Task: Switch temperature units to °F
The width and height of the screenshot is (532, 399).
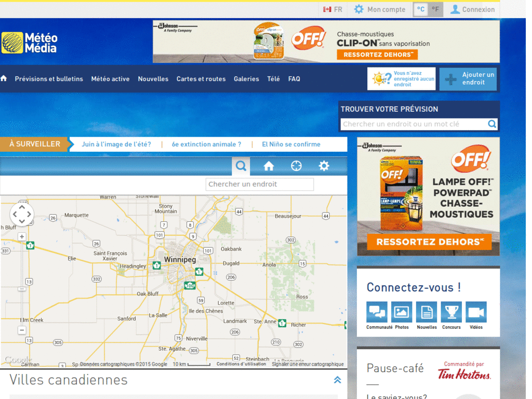Action: point(435,9)
